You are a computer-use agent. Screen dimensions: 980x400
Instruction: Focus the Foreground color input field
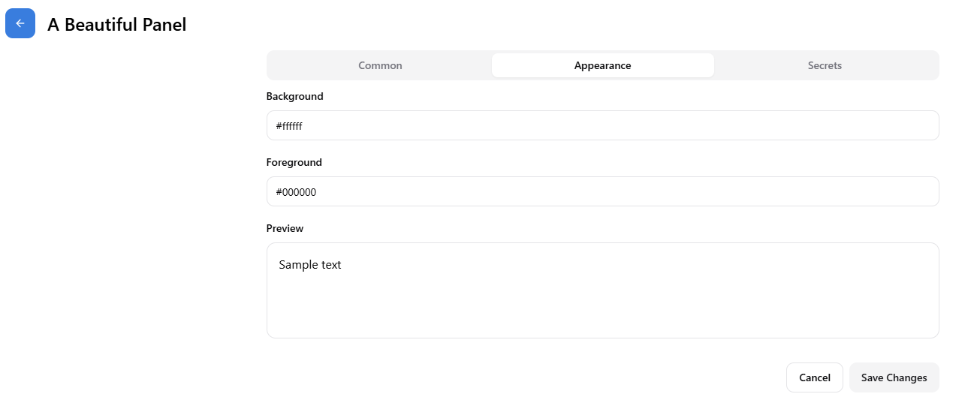[602, 191]
